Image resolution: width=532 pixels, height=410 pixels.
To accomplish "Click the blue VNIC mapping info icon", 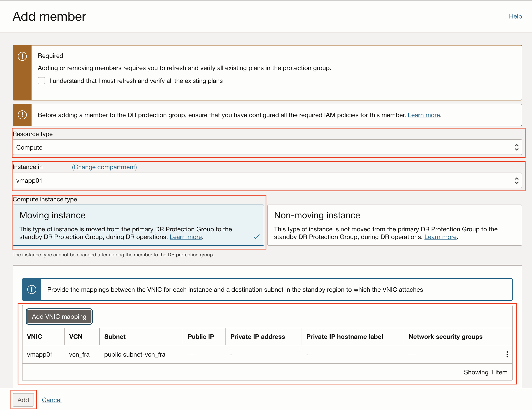I will pyautogui.click(x=32, y=289).
